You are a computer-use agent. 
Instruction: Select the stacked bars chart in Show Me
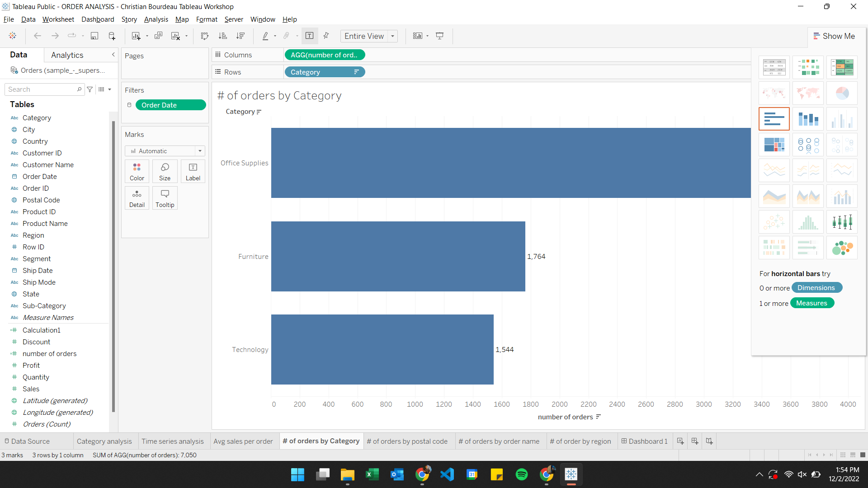pyautogui.click(x=808, y=118)
